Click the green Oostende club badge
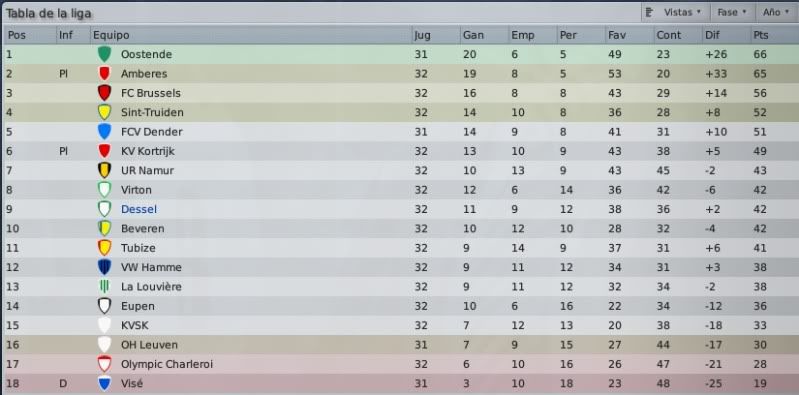The width and height of the screenshot is (799, 395). (x=104, y=54)
